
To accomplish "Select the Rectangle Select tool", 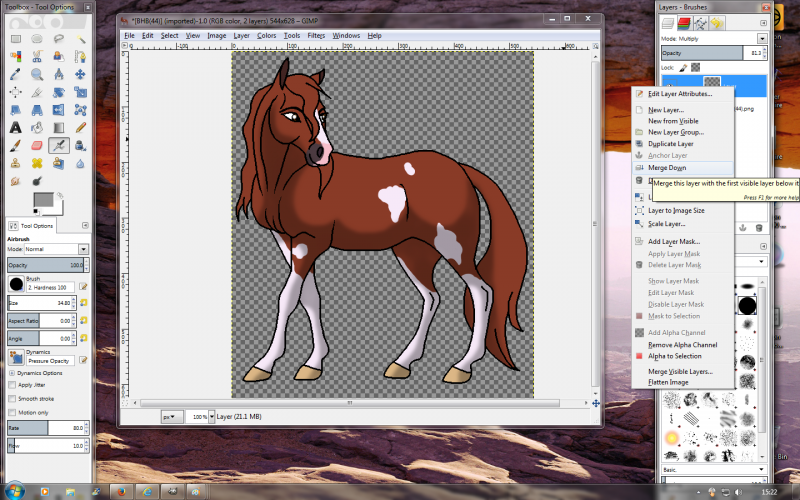I will [x=16, y=39].
